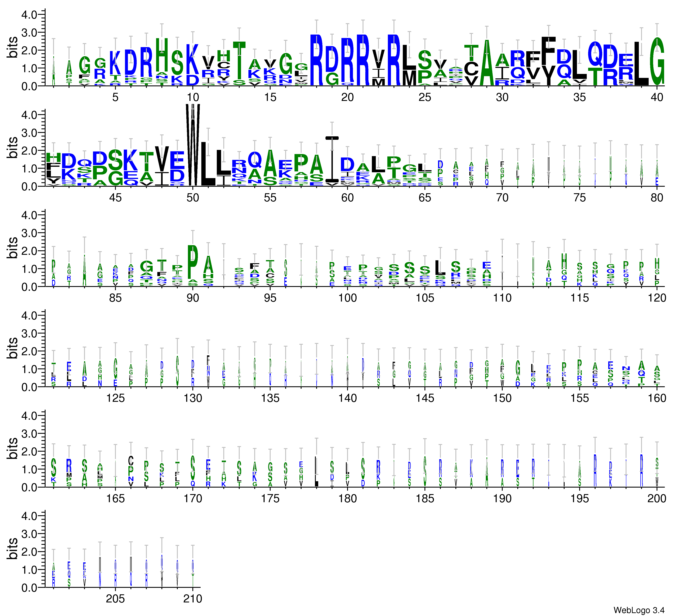
Task: Click the blue K at position 10
Action: tap(193, 59)
